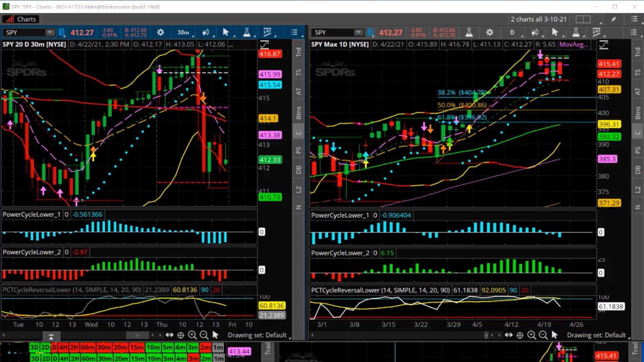The height and width of the screenshot is (362, 644).
Task: Select pointer drawing tool in left chart toolbar
Action: pyautogui.click(x=226, y=33)
